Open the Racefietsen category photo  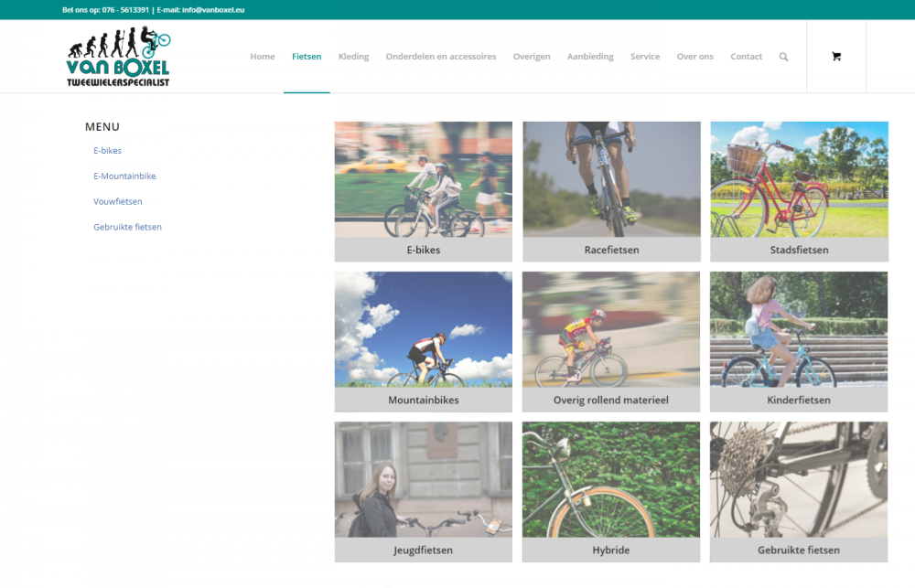[x=611, y=179]
